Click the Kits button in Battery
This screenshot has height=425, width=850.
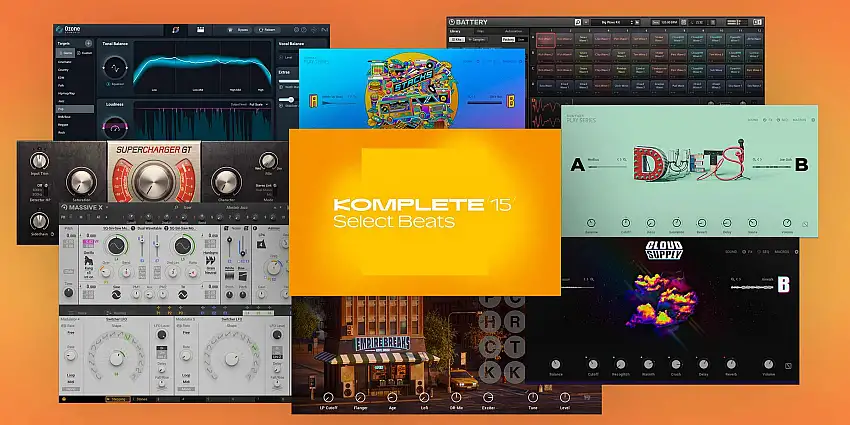click(x=455, y=40)
